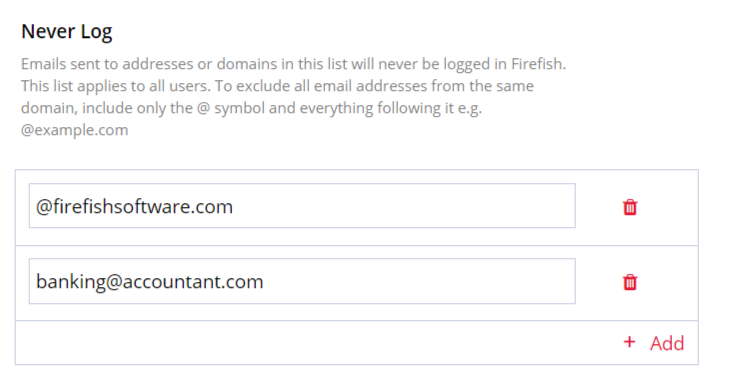Click the empty area of the Add row
This screenshot has height=390, width=743.
pyautogui.click(x=317, y=343)
